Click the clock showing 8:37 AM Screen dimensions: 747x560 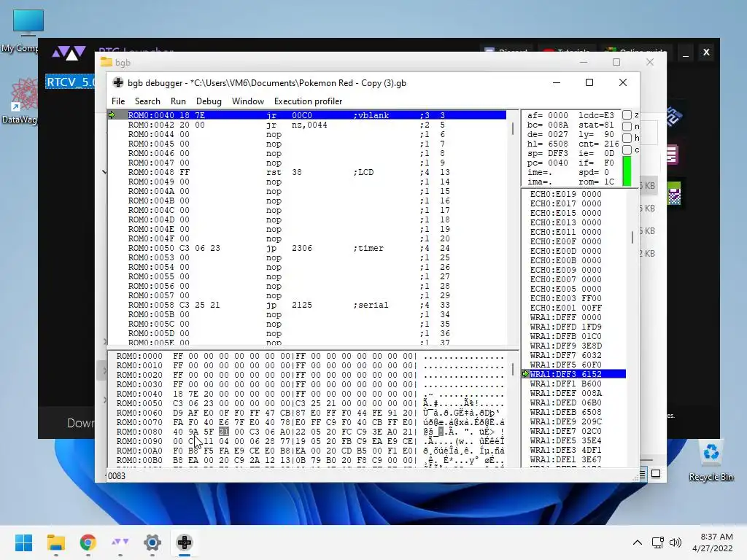click(716, 537)
